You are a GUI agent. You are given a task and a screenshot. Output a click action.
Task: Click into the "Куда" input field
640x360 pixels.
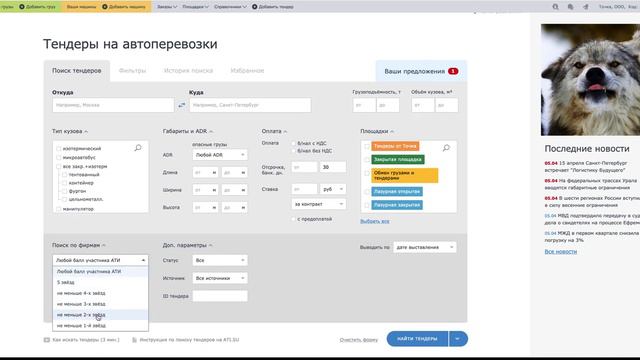(250, 105)
